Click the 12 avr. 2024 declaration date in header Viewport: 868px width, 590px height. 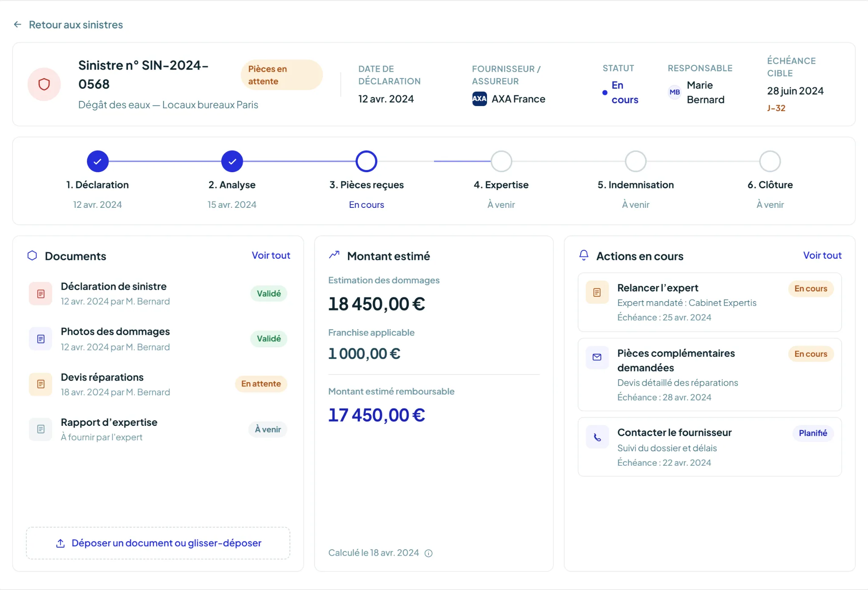coord(386,99)
